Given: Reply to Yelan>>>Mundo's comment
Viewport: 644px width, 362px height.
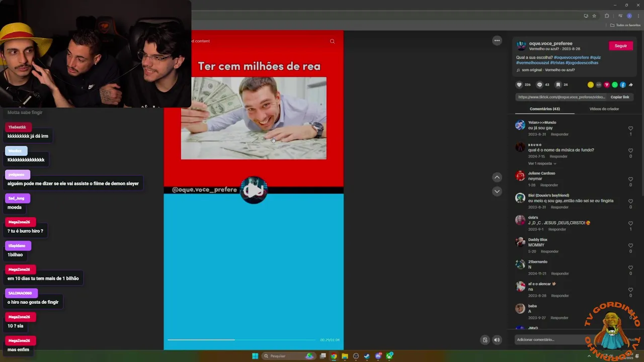Looking at the screenshot, I should 559,134.
